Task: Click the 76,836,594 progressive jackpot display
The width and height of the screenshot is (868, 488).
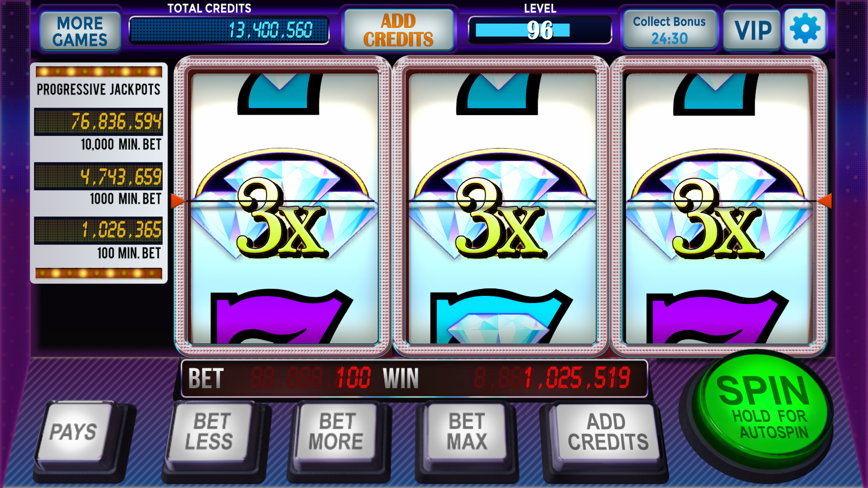Action: click(98, 121)
